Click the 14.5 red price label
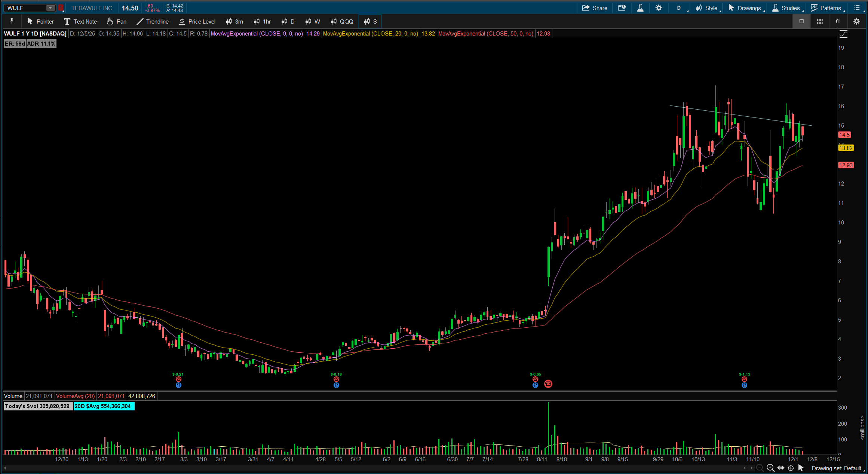 [844, 135]
